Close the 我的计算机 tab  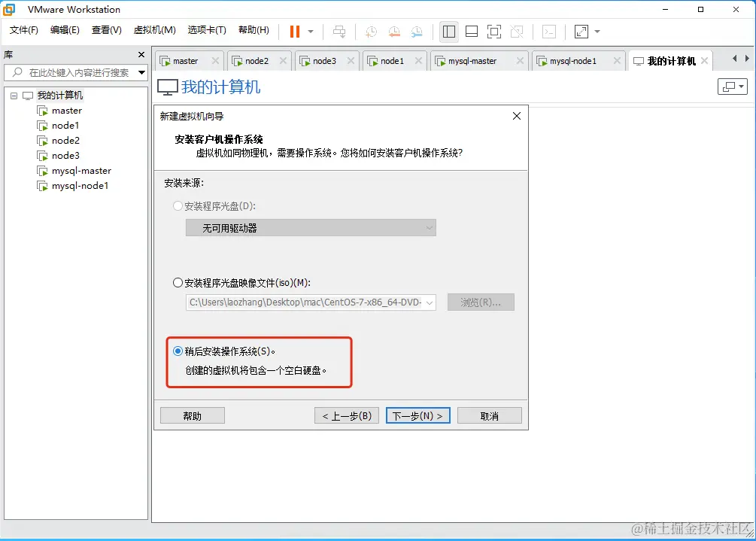click(704, 61)
